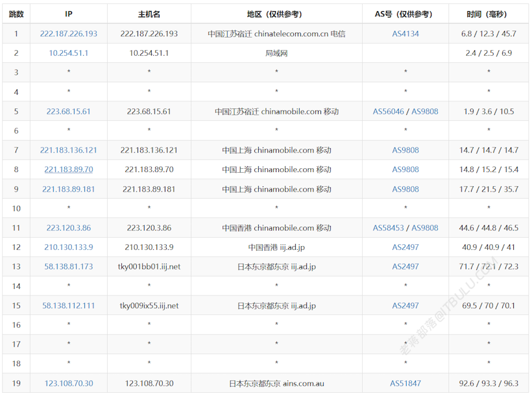532x398 pixels.
Task: Click the plain-text hostname 10.254.51.1 cell
Action: (149, 53)
